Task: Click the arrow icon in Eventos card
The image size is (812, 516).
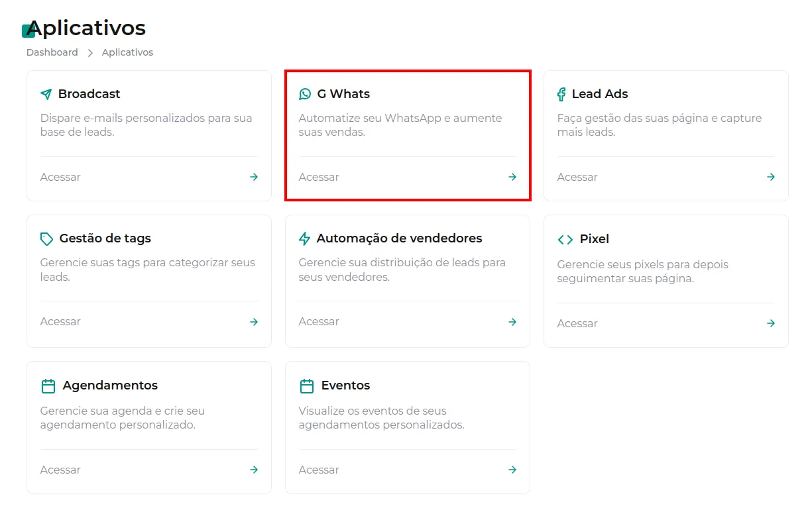Action: pos(512,470)
